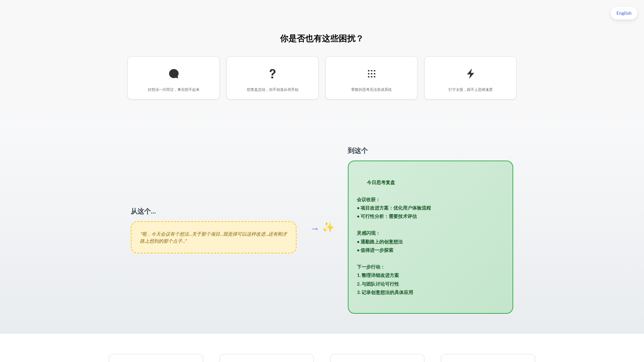Viewport: 644px width, 362px height.
Task: Click the lightning bolt icon
Action: (x=470, y=74)
